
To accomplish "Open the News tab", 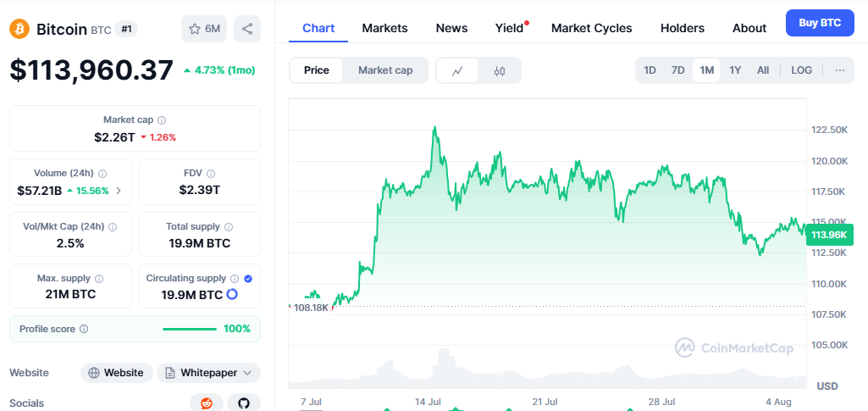I will pyautogui.click(x=451, y=28).
